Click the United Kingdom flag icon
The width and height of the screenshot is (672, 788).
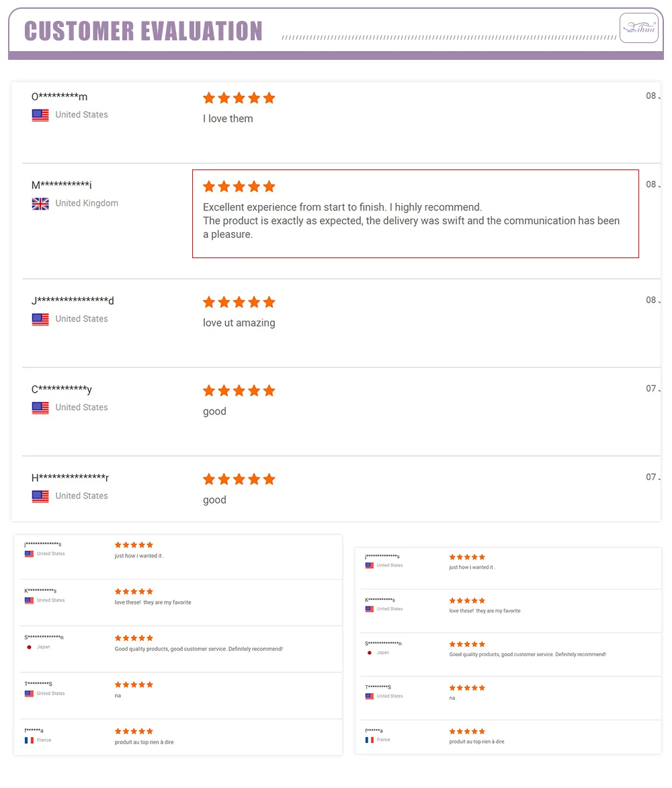pos(40,204)
